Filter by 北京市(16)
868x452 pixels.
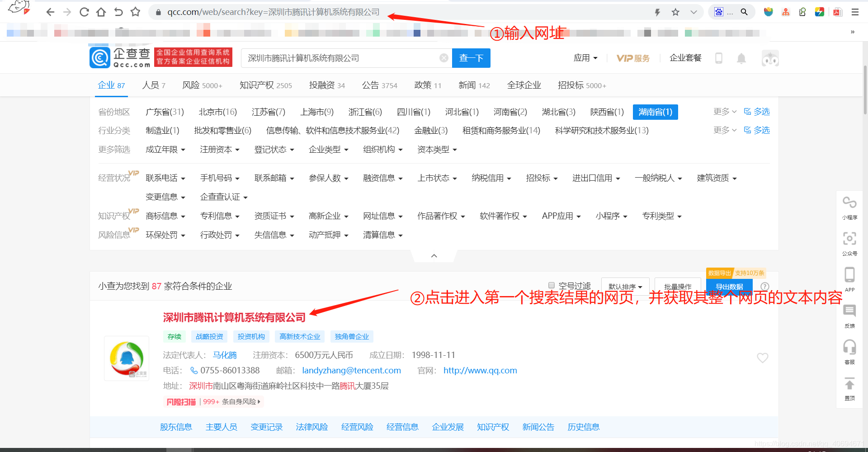pyautogui.click(x=217, y=112)
